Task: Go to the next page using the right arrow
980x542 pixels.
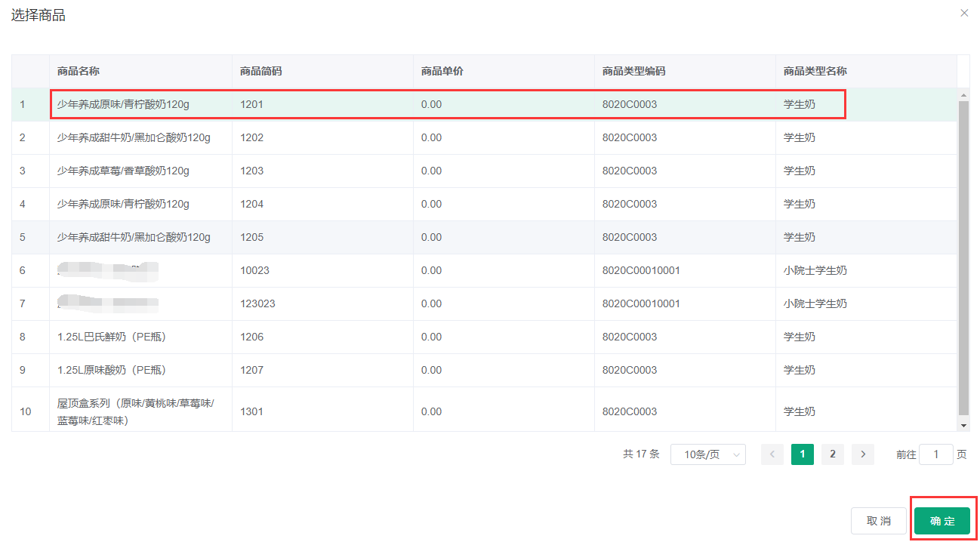Action: [862, 454]
